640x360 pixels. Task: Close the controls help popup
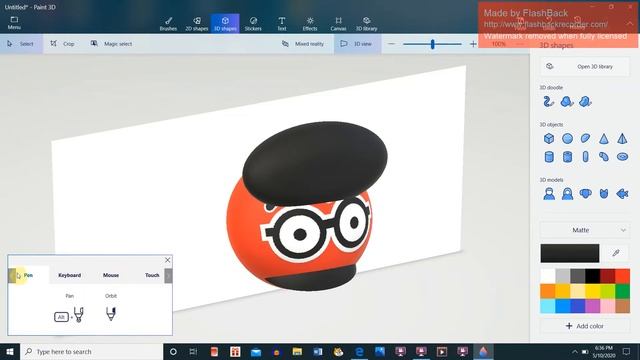pos(167,260)
